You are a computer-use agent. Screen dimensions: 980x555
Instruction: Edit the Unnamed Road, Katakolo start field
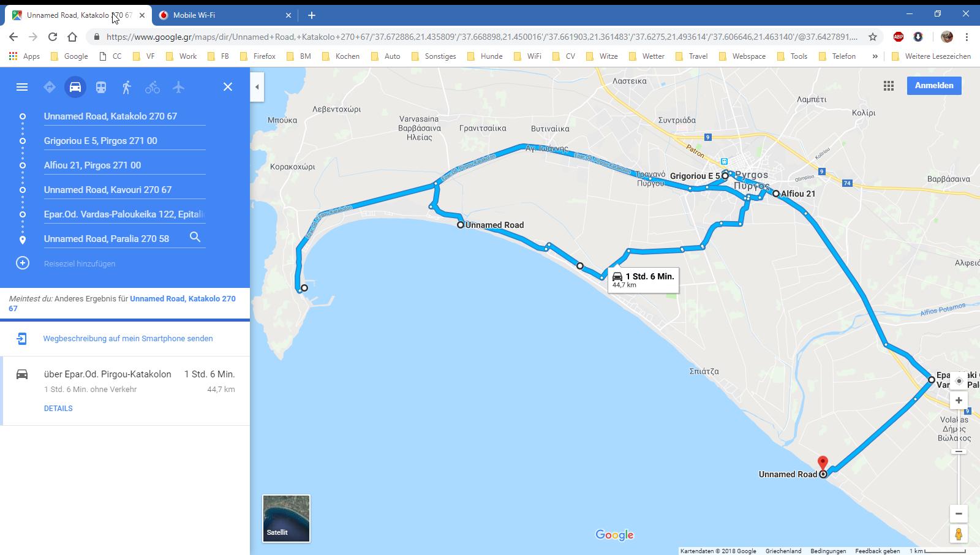point(124,116)
